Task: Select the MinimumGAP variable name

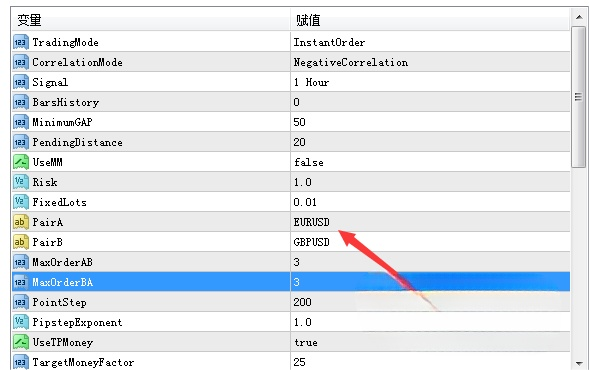Action: click(62, 122)
